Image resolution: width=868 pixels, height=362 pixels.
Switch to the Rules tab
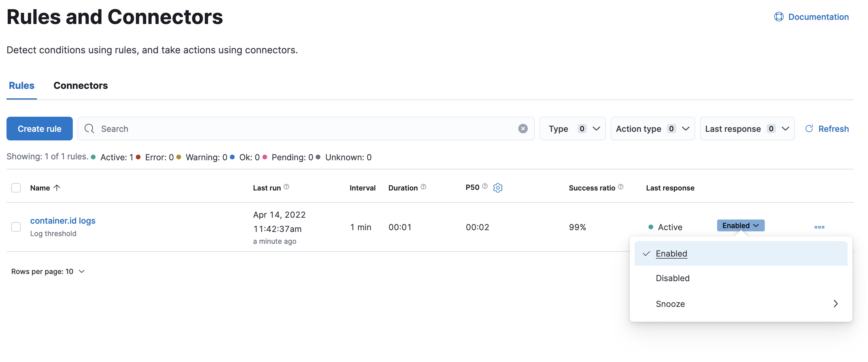[21, 86]
